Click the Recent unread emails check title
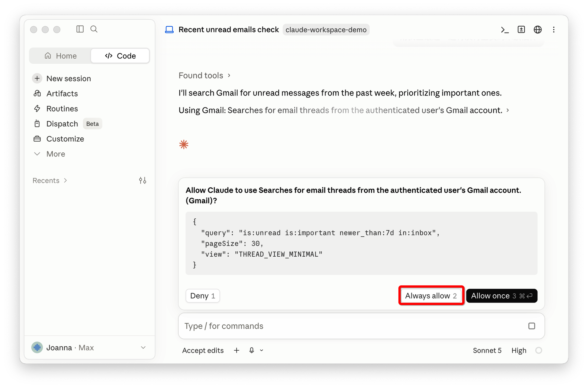The image size is (588, 388). pyautogui.click(x=229, y=30)
